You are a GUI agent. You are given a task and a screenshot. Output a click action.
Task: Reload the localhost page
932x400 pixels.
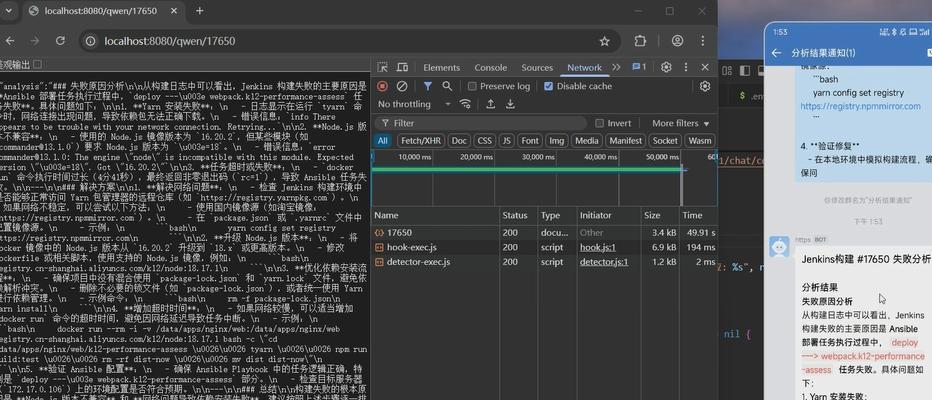tap(60, 41)
